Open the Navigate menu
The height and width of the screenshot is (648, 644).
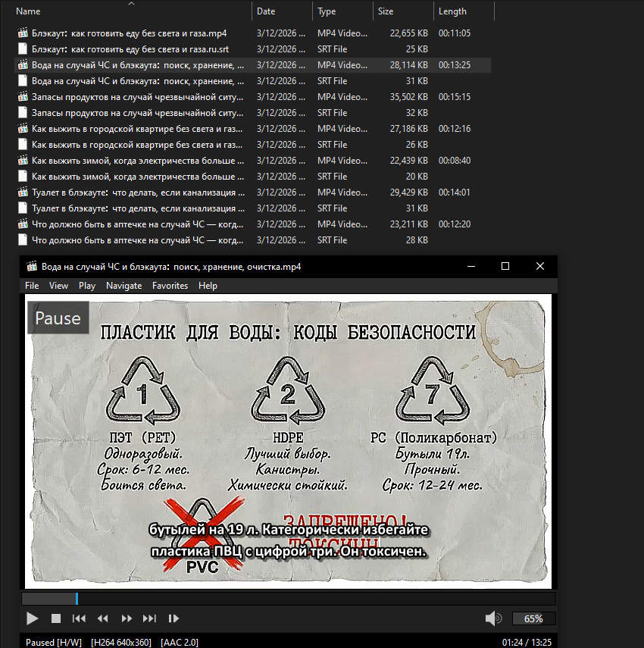(x=124, y=286)
